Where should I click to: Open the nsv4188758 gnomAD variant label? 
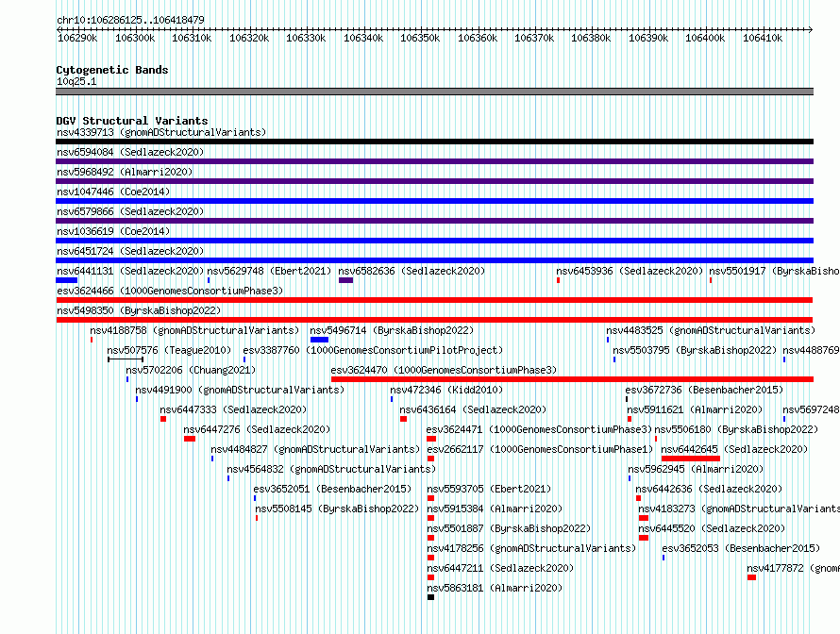[x=194, y=330]
